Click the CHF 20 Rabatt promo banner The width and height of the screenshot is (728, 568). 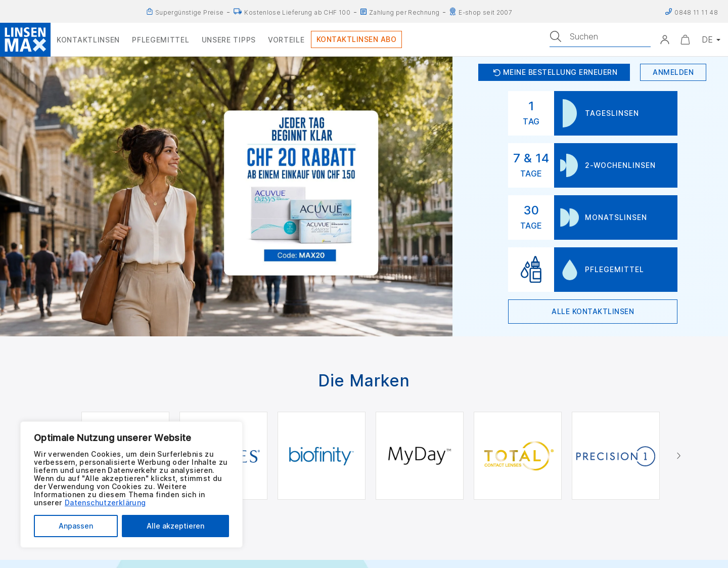[301, 193]
